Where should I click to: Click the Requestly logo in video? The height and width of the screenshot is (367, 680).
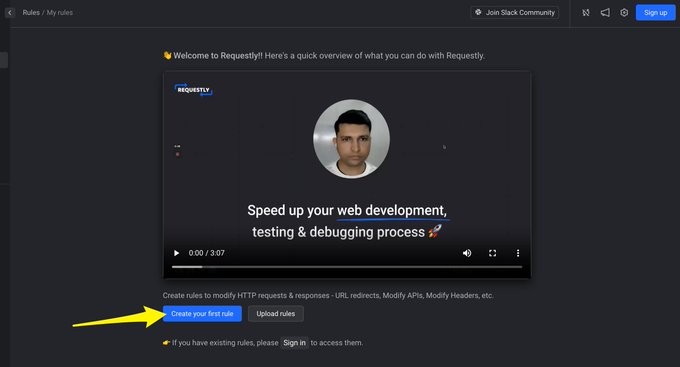(193, 89)
